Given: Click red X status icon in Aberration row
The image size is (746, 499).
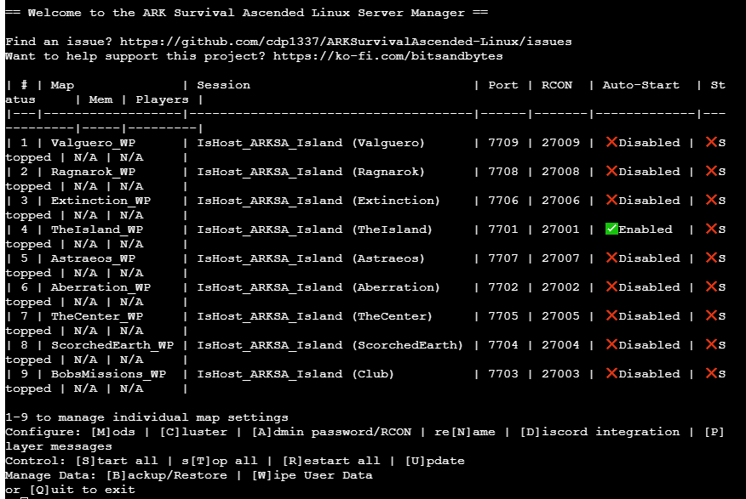Looking at the screenshot, I should [711, 288].
